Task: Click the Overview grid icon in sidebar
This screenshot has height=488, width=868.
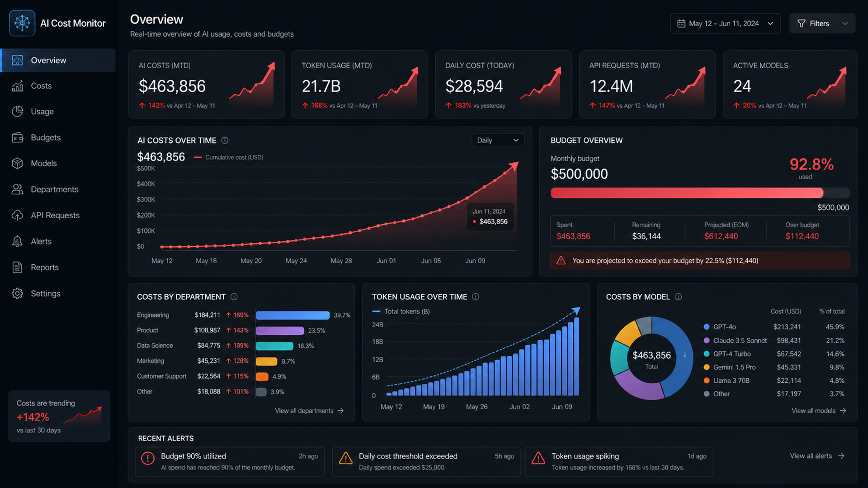Action: point(17,60)
